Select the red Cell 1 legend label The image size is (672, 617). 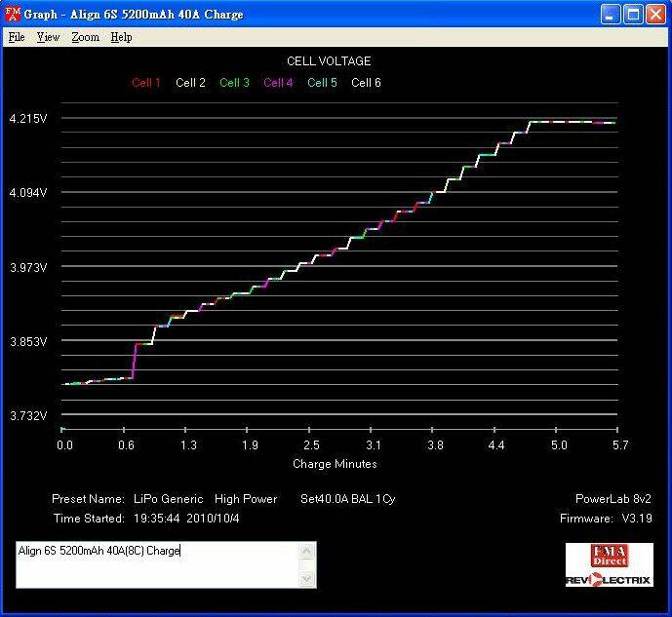(146, 83)
